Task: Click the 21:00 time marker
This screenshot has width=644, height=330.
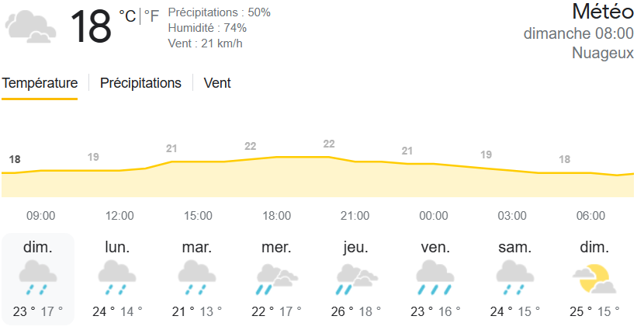Action: pos(355,216)
